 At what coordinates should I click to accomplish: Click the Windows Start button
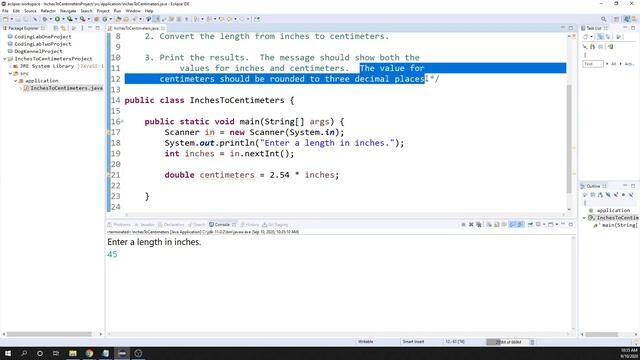tap(8, 353)
